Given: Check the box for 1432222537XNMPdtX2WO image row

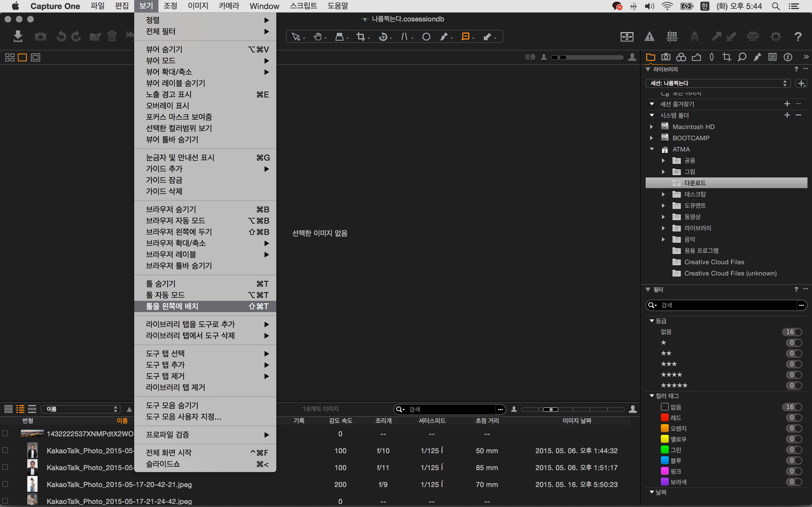Looking at the screenshot, I should point(5,433).
